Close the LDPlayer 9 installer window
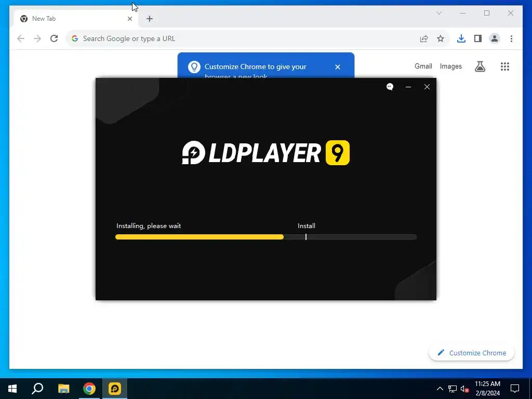The height and width of the screenshot is (399, 532). tap(427, 87)
